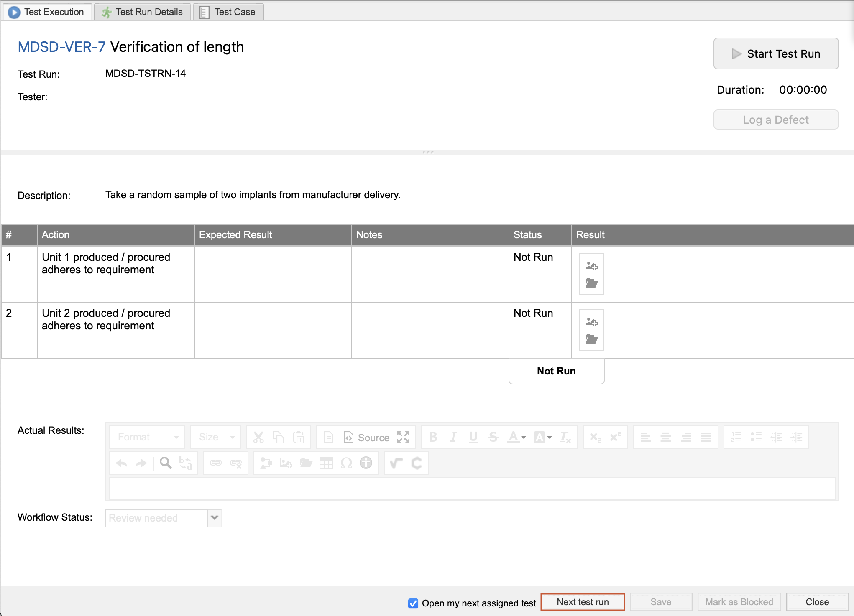Click the Start Test Run button
The image size is (854, 616).
pyautogui.click(x=775, y=53)
